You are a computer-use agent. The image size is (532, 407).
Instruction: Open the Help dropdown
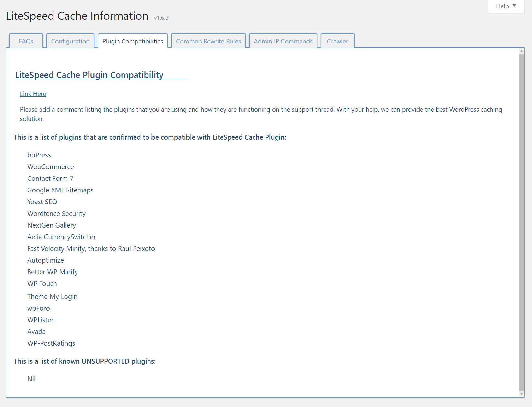506,6
